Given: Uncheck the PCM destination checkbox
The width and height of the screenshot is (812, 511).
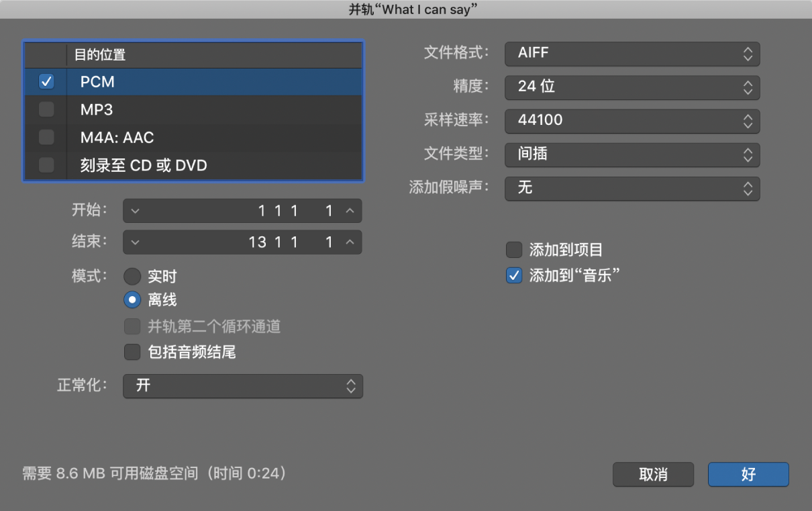Looking at the screenshot, I should click(45, 81).
